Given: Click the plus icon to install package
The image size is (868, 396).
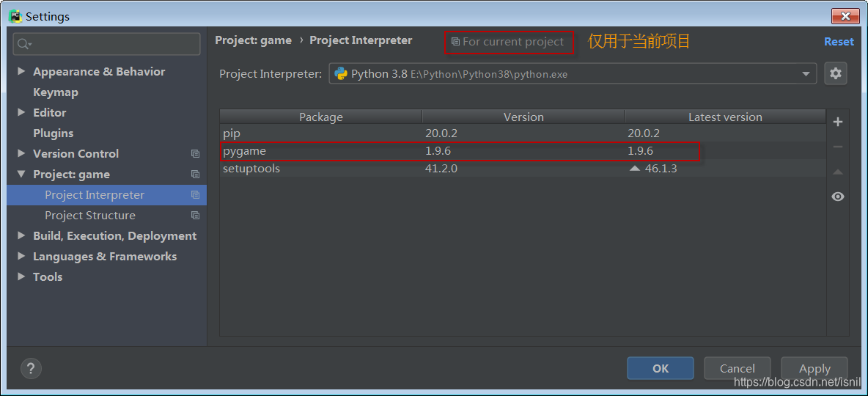Looking at the screenshot, I should (x=838, y=122).
